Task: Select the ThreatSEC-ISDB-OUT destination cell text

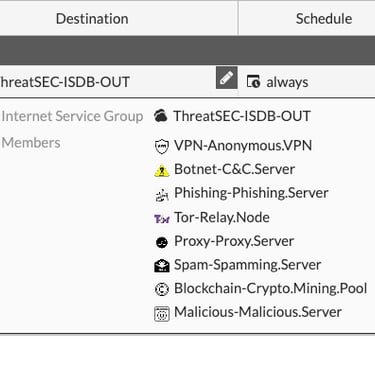Action: [x=65, y=82]
